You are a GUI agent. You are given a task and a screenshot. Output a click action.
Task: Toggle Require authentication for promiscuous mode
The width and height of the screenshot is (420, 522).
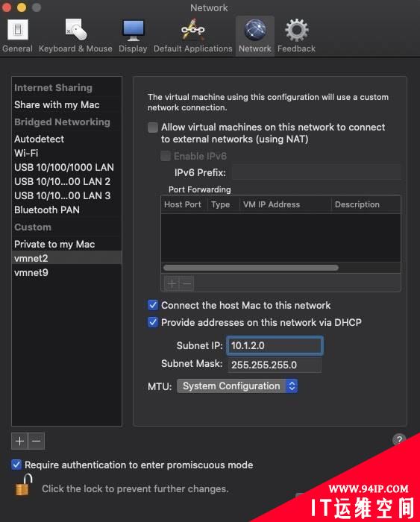(x=16, y=465)
